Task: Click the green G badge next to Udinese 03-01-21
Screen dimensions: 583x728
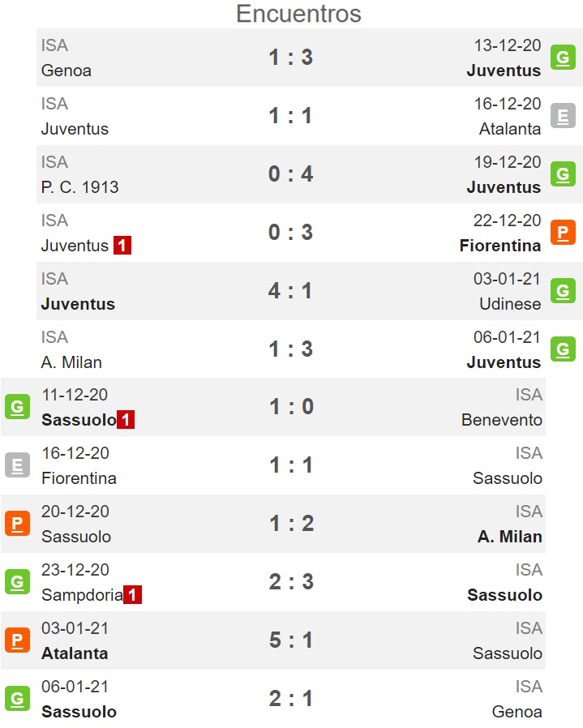Action: (x=563, y=291)
